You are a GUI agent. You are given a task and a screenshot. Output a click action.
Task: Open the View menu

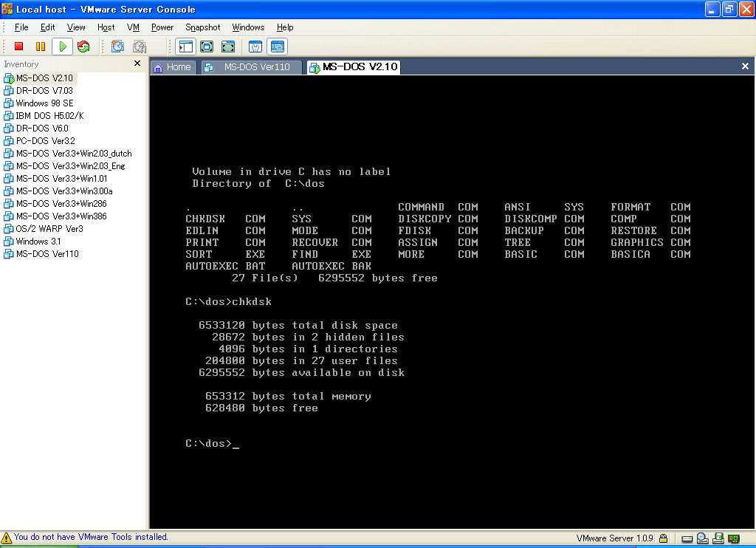click(76, 27)
